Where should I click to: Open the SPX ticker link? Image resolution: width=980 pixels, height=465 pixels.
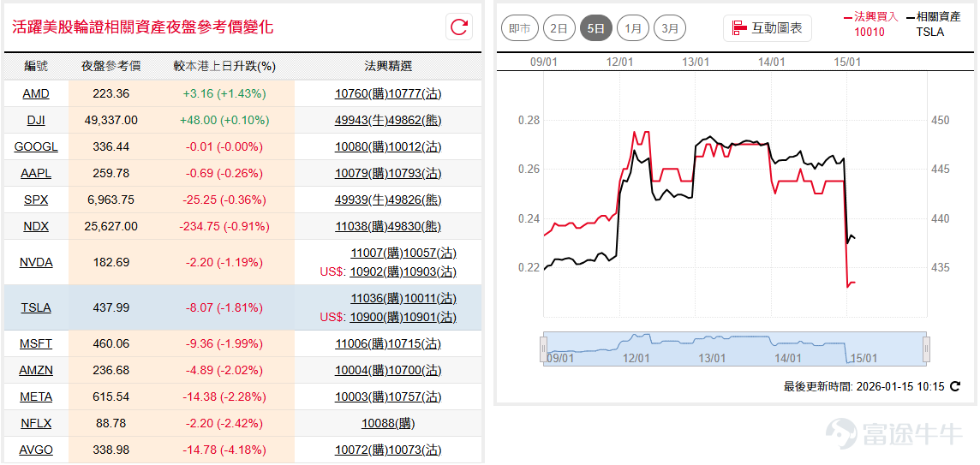click(x=36, y=200)
